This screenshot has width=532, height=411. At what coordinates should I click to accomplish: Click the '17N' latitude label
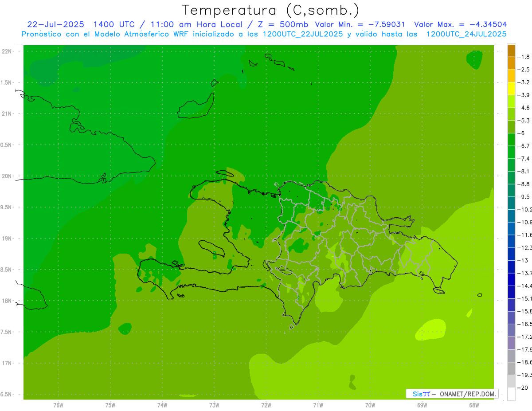pyautogui.click(x=6, y=363)
